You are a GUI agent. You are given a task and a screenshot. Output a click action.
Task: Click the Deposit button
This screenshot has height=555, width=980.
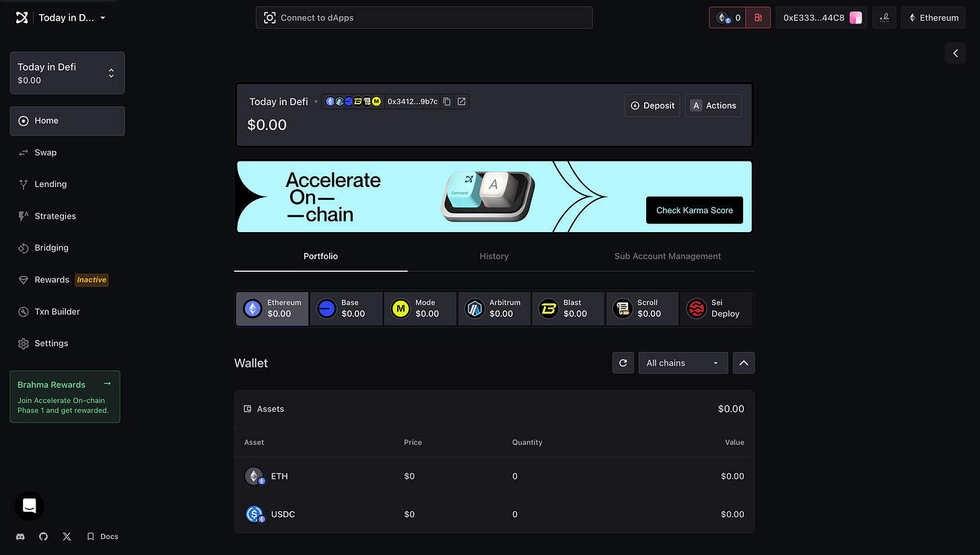(x=652, y=106)
